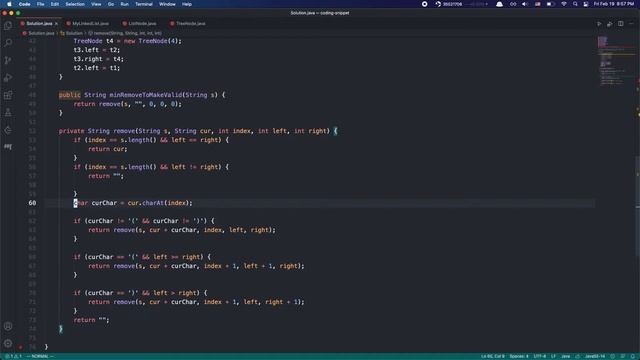Open the Help menu
Viewport: 640px width, 360px height.
pyautogui.click(x=187, y=4)
